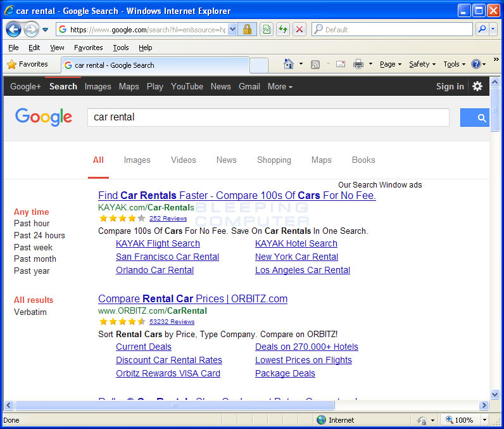This screenshot has width=504, height=429.
Task: Click the blue Google search button
Action: pyautogui.click(x=475, y=118)
